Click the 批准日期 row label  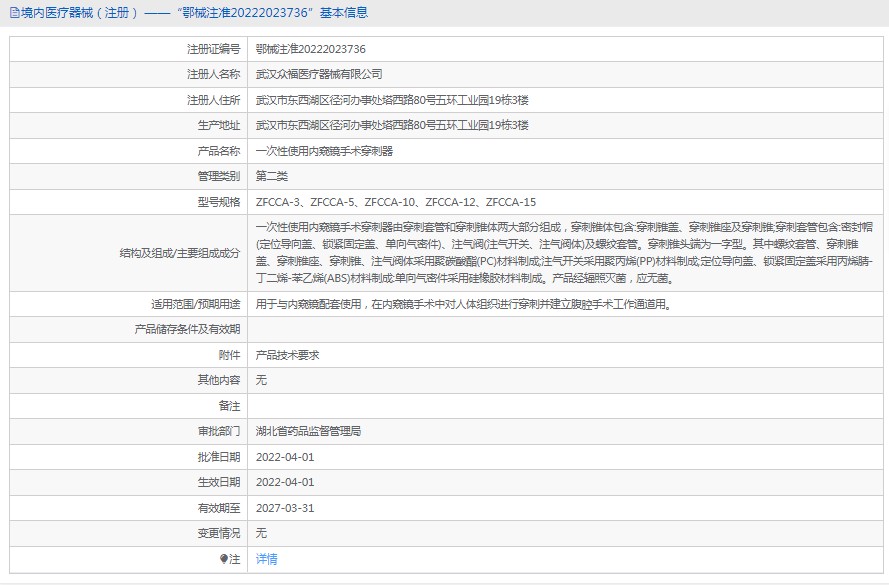click(219, 457)
